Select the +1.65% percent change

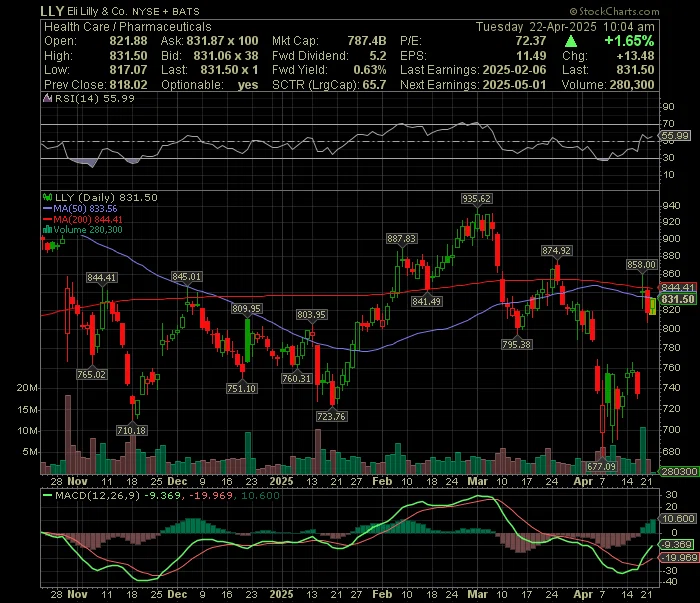(629, 41)
